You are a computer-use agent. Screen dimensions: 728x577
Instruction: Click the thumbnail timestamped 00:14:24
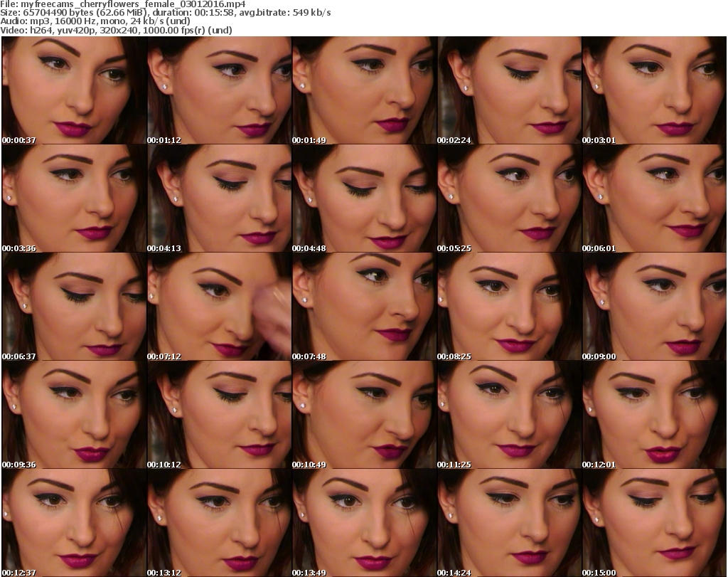(509, 523)
